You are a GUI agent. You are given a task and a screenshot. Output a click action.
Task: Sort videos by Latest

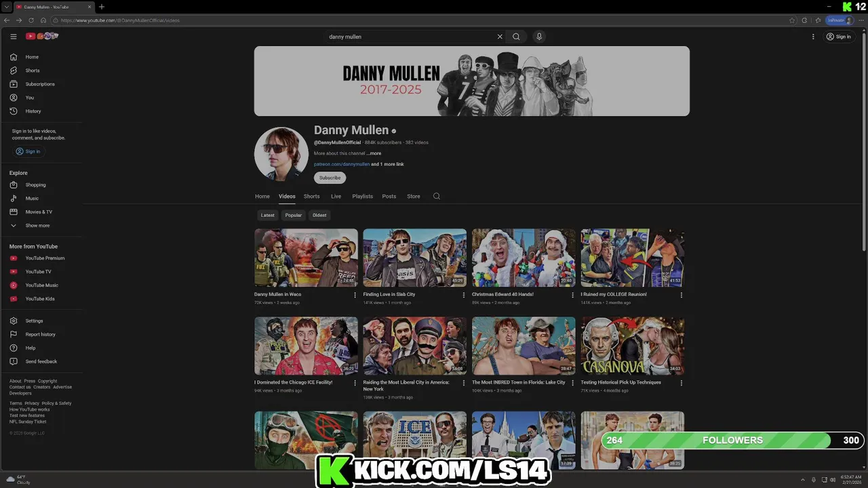tap(268, 216)
